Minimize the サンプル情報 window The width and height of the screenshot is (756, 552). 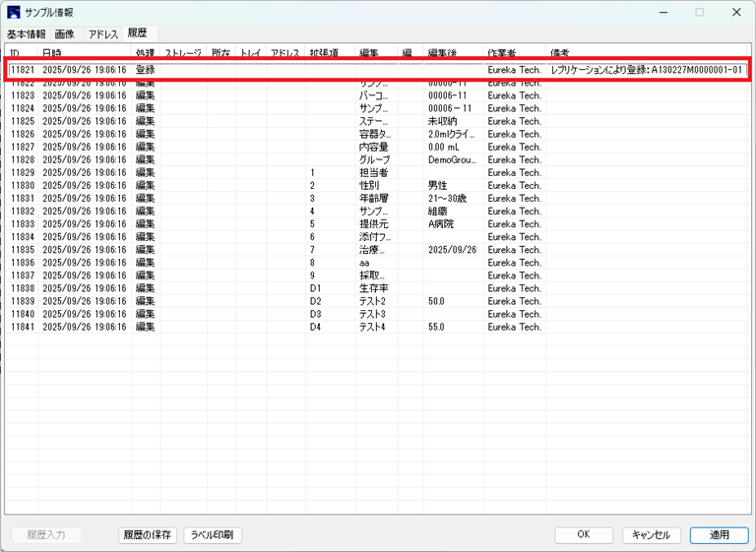[664, 13]
